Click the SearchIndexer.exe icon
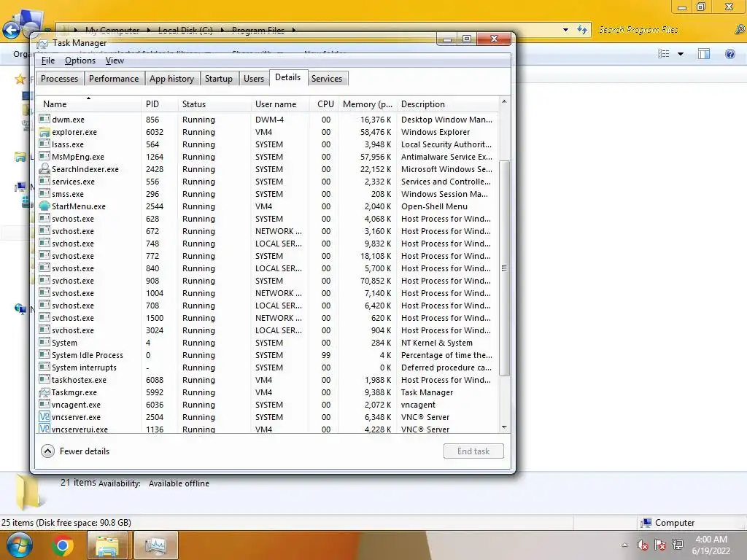Screen dimensions: 747x560 pyautogui.click(x=44, y=168)
